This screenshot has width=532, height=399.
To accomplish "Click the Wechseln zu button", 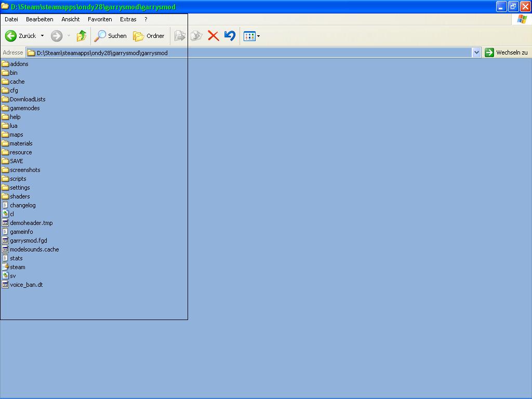I will (x=507, y=52).
